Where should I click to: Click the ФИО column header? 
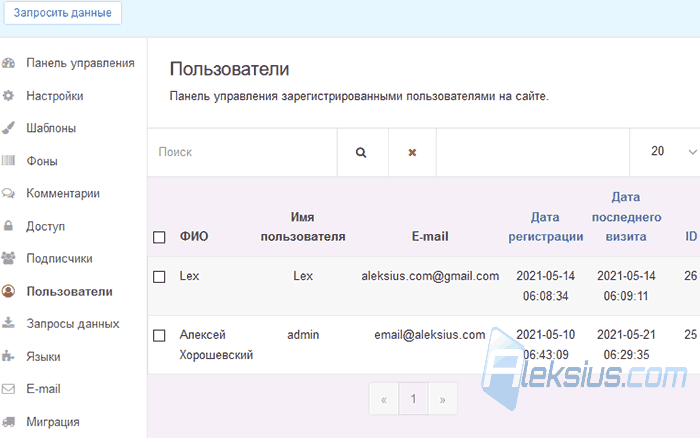(x=194, y=236)
